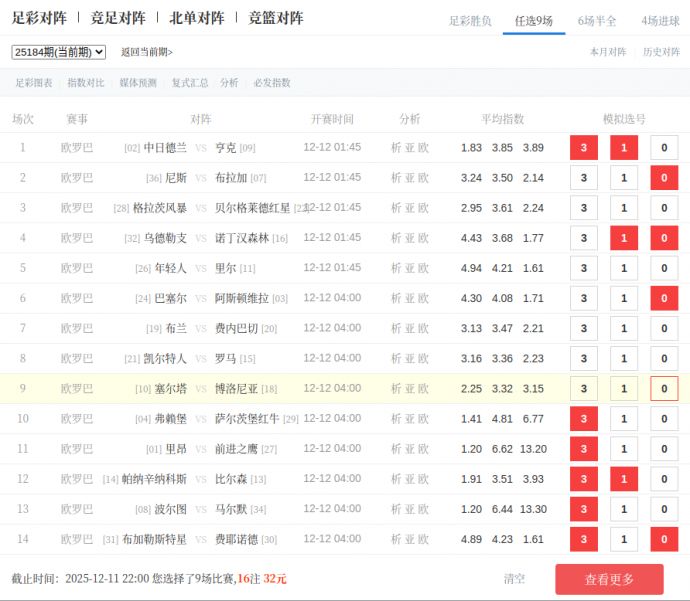Select pick 0 for match 9 塞尔塔
Viewport: 690px width, 601px height.
pyautogui.click(x=664, y=389)
